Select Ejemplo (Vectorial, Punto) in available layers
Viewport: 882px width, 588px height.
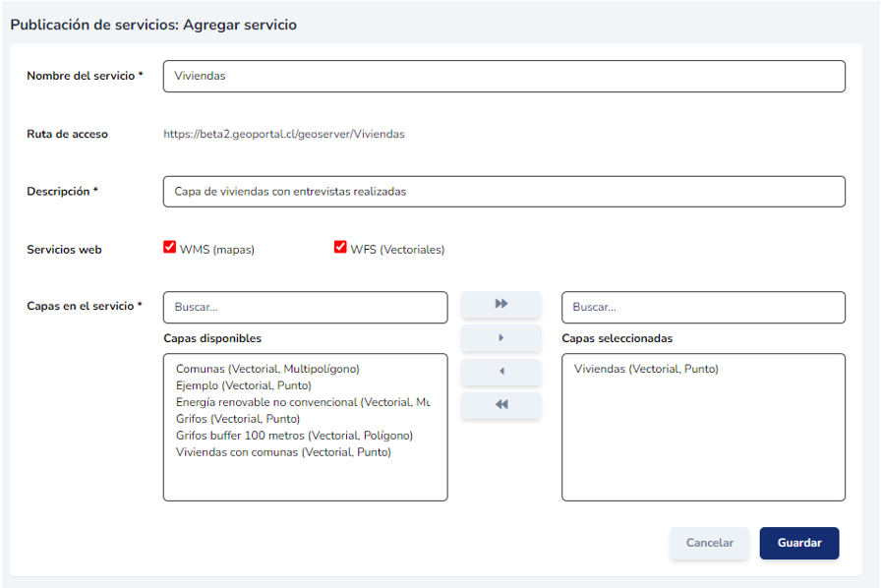click(x=244, y=385)
